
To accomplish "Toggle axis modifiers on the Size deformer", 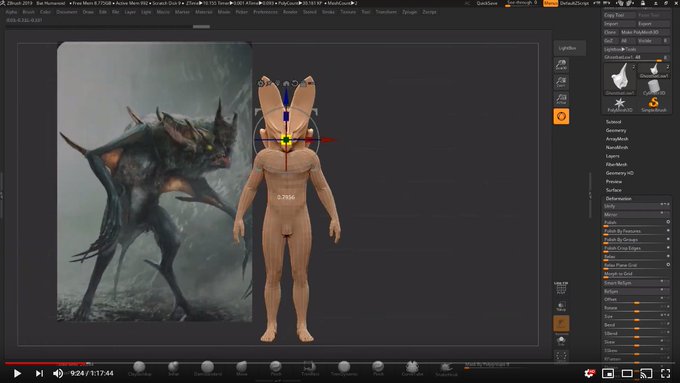I will coord(664,316).
